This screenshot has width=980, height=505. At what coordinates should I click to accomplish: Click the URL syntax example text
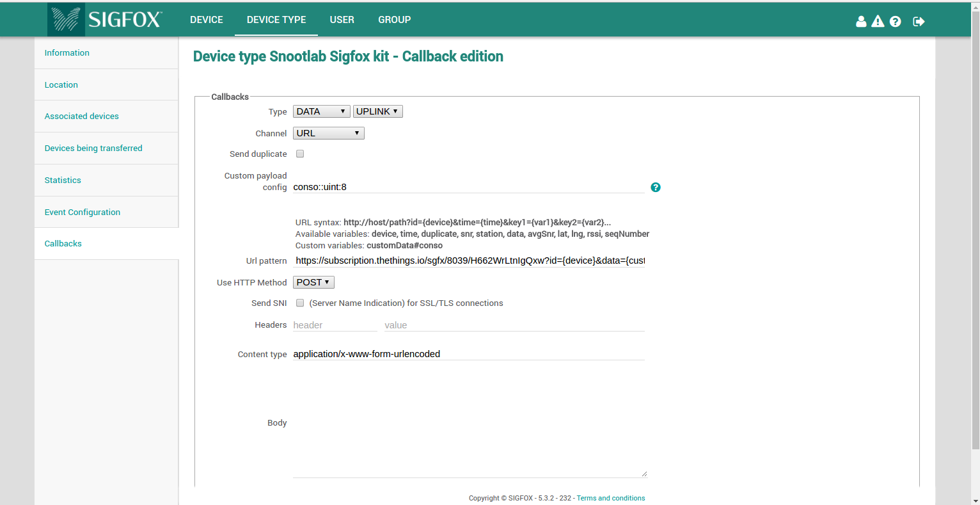click(477, 223)
